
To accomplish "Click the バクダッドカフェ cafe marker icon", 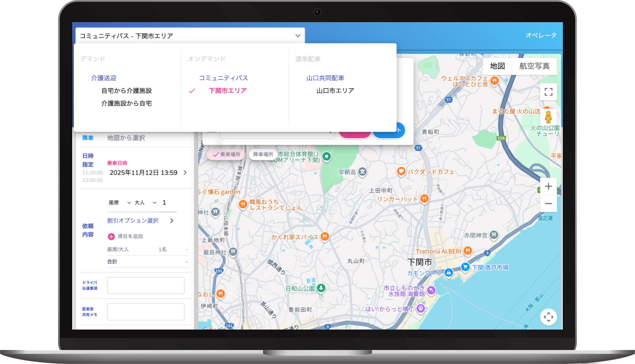I will coord(401,171).
